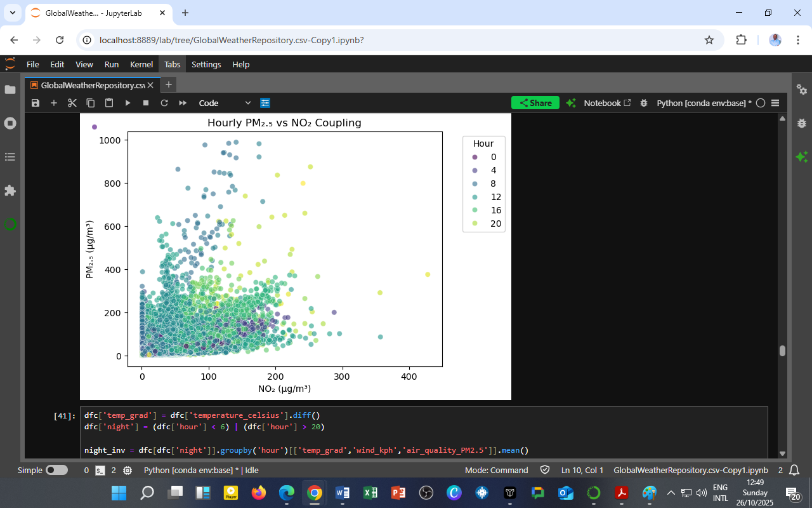Image resolution: width=812 pixels, height=508 pixels.
Task: Expand Chrome's tab search dropdown arrow
Action: coord(12,13)
